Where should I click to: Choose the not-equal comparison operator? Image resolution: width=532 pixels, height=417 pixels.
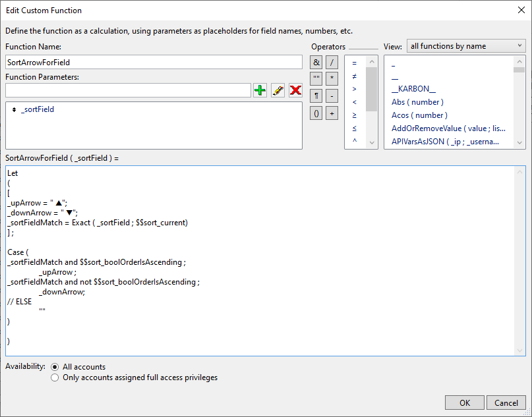355,76
